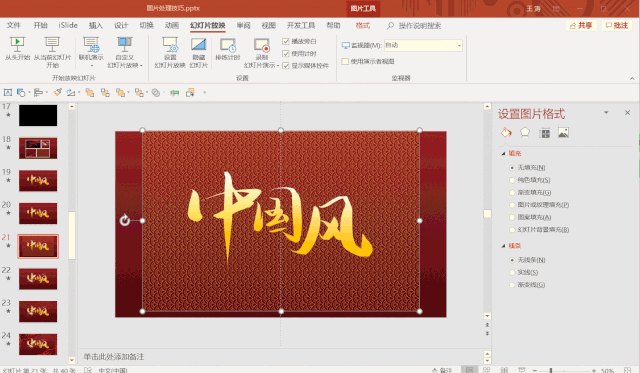Click the hide slide icon
This screenshot has width=640, height=373.
click(198, 45)
